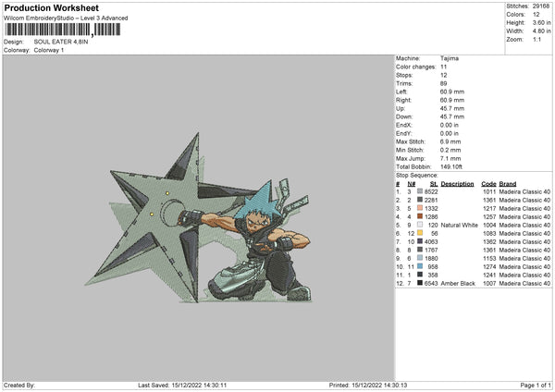Click the charcoal swatch beside stitch count 358
Viewport: 555px width, 392px height.
[420, 275]
